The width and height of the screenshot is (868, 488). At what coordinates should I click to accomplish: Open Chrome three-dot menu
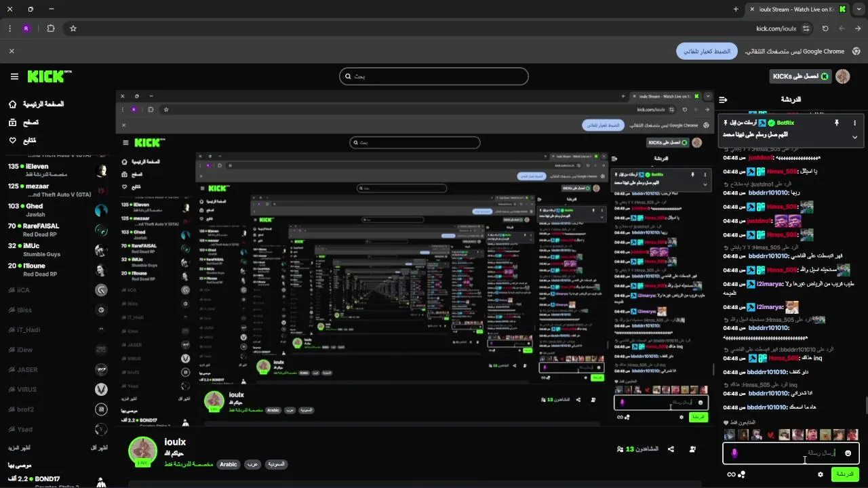[9, 28]
